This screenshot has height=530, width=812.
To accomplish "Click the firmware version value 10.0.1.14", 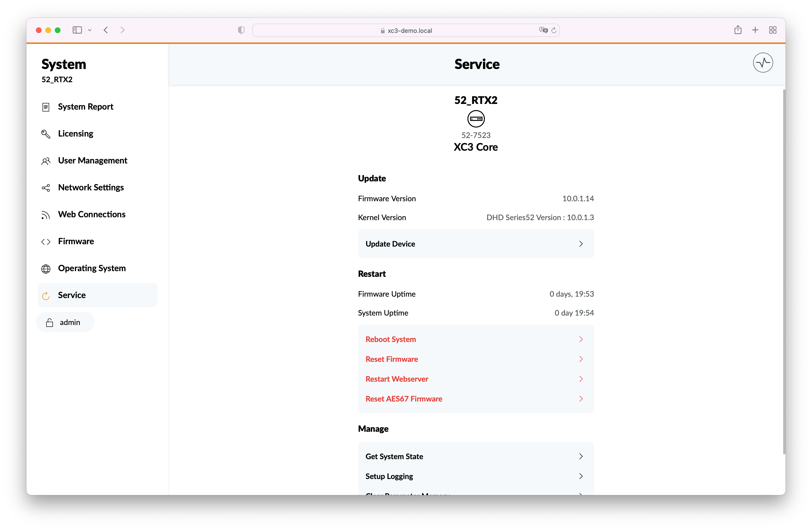I will (578, 199).
